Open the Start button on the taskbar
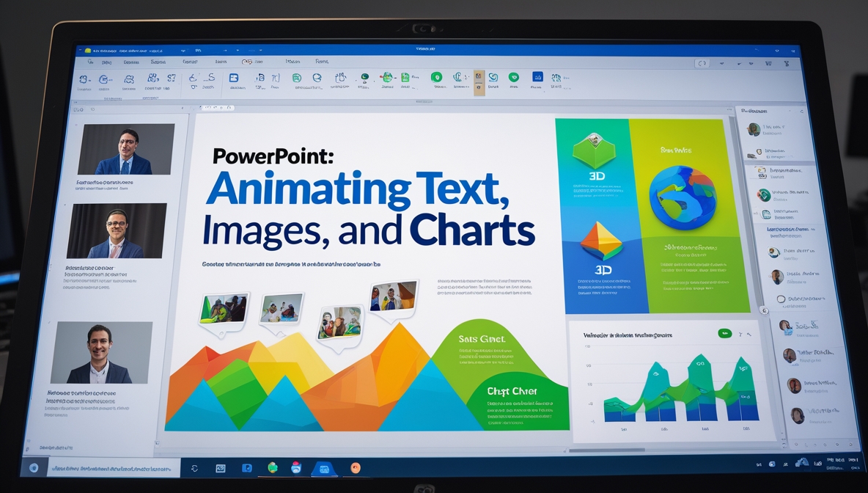The image size is (868, 493). (x=34, y=468)
